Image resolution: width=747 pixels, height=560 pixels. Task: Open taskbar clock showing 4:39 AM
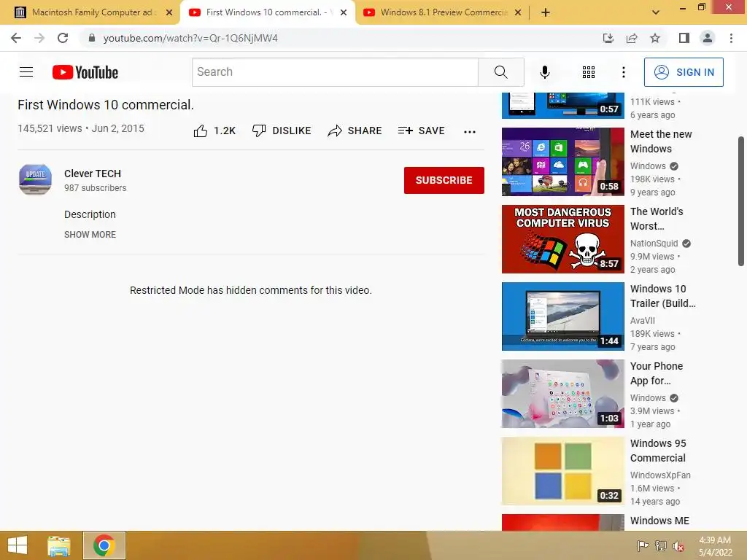point(715,546)
